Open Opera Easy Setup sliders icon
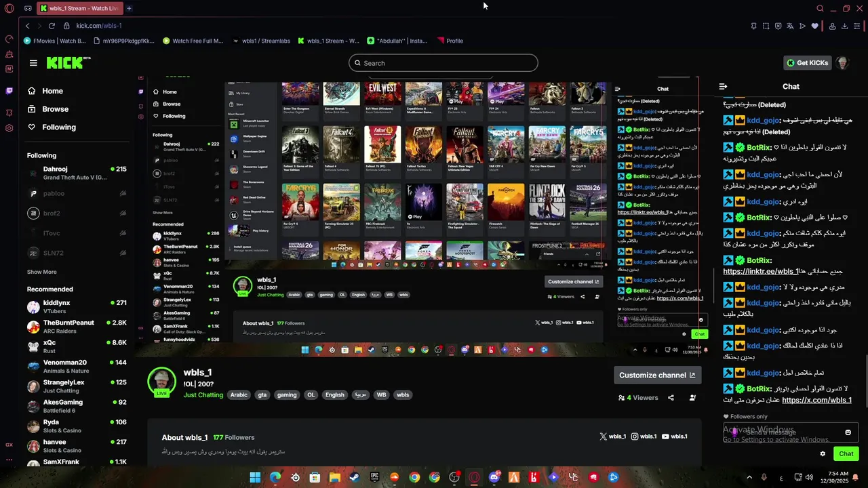This screenshot has width=868, height=488. pyautogui.click(x=858, y=26)
